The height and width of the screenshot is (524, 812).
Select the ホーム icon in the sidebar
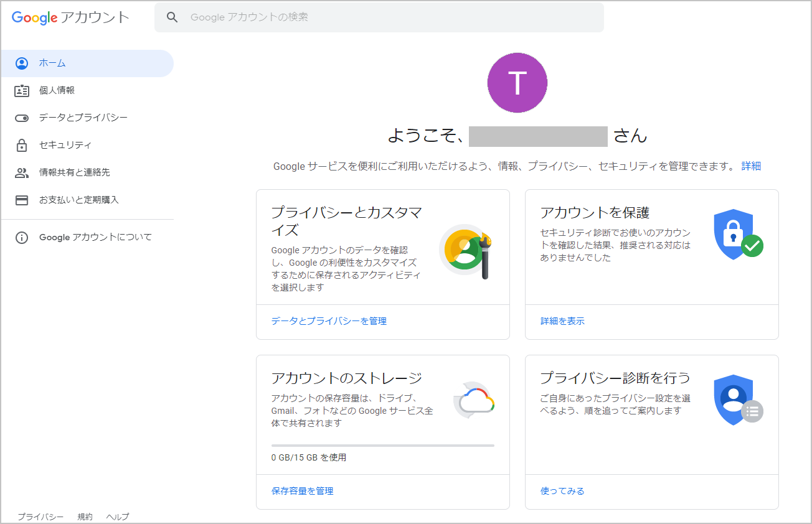[22, 62]
